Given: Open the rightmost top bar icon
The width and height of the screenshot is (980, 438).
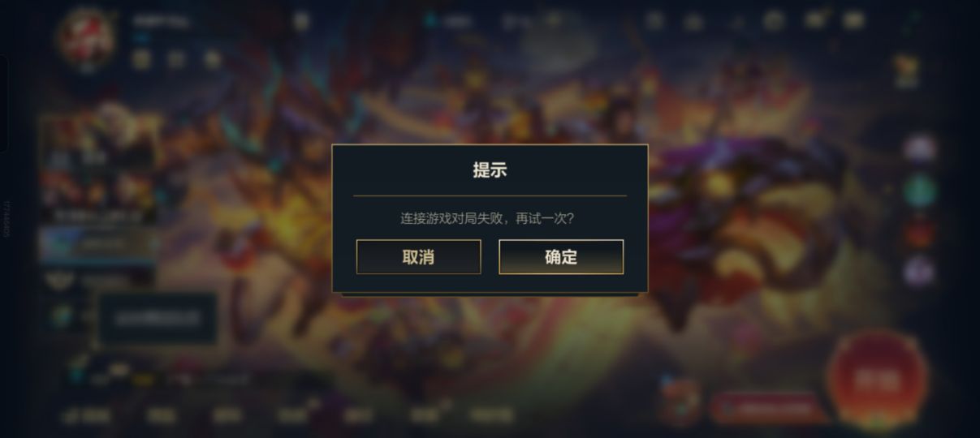Looking at the screenshot, I should pyautogui.click(x=853, y=19).
